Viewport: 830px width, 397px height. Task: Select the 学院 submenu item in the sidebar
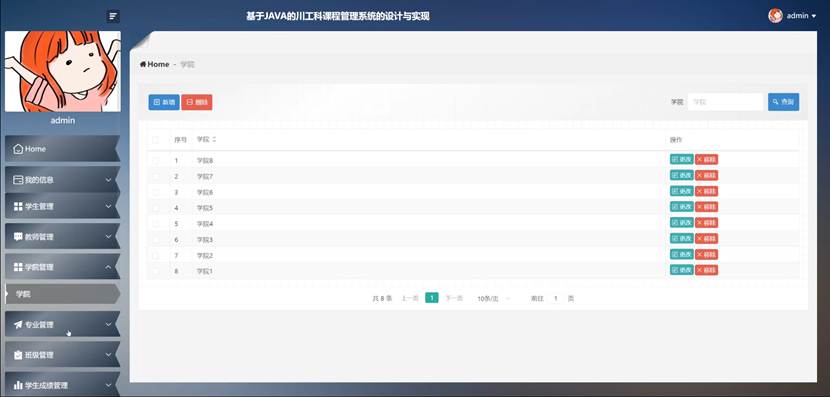point(62,294)
